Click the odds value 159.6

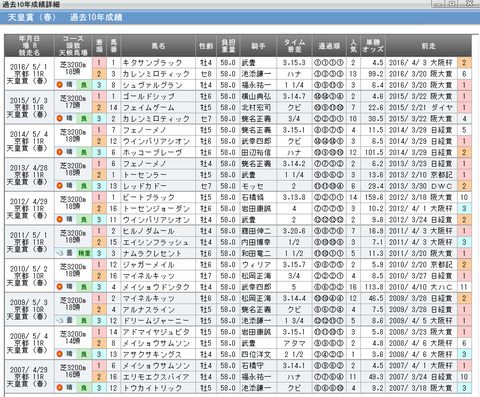(374, 197)
